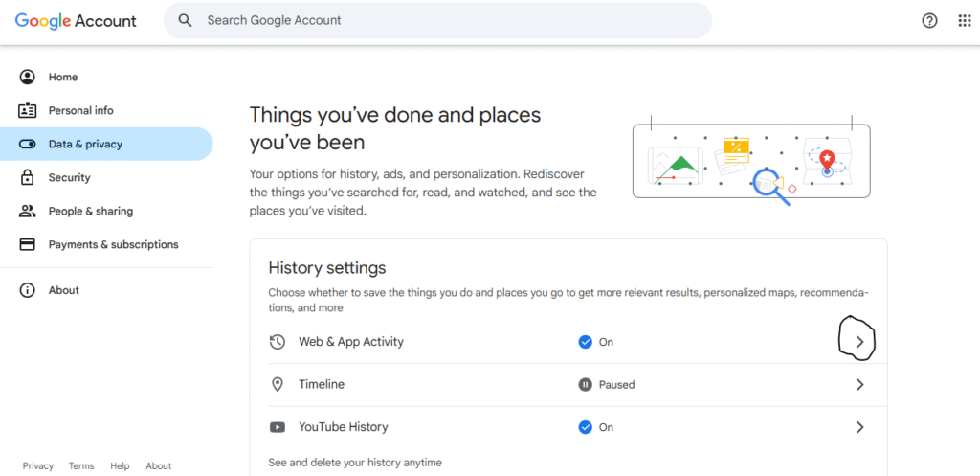Click the YouTube History On checkmark
The height and width of the screenshot is (476, 980).
click(585, 427)
